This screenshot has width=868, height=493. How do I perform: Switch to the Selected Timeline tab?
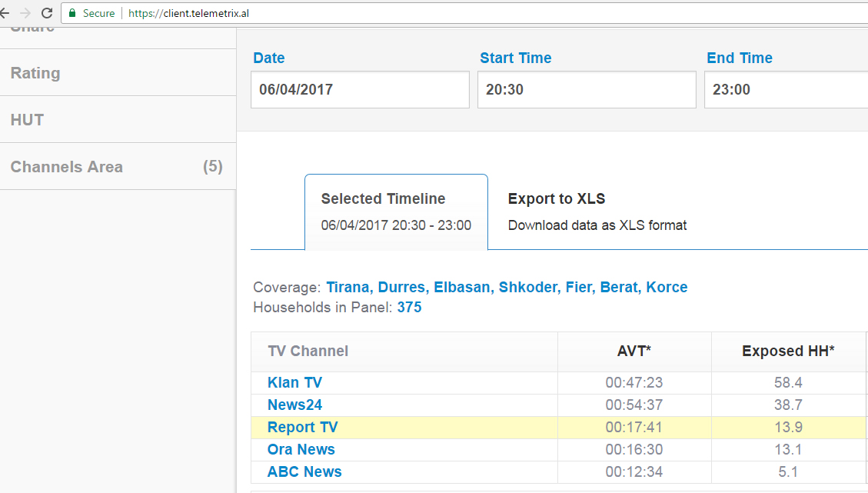[x=396, y=212]
